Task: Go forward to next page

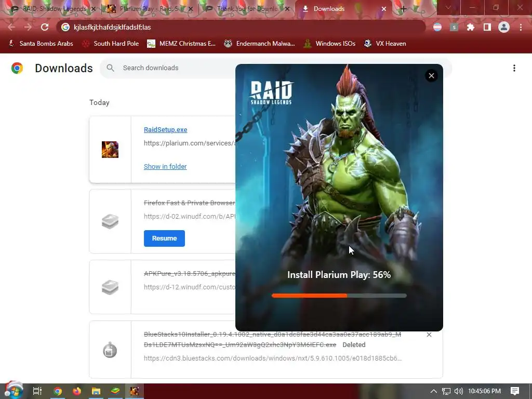Action: tap(28, 27)
